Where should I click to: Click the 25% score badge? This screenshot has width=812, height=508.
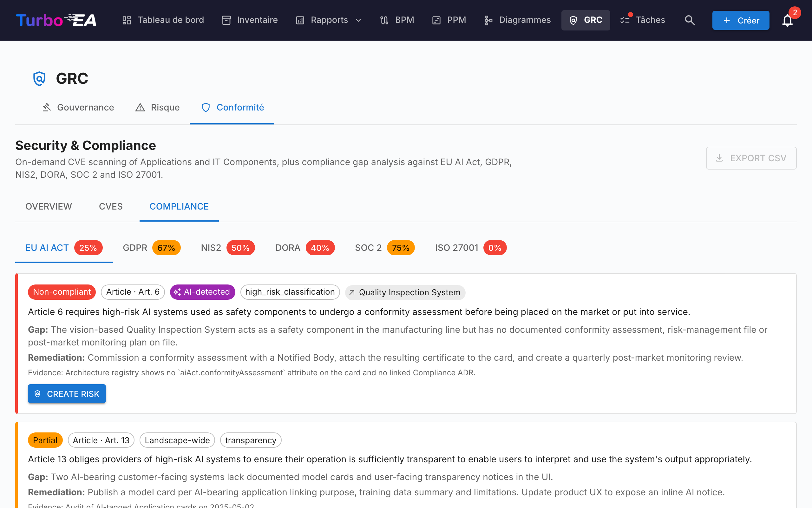[x=88, y=248]
